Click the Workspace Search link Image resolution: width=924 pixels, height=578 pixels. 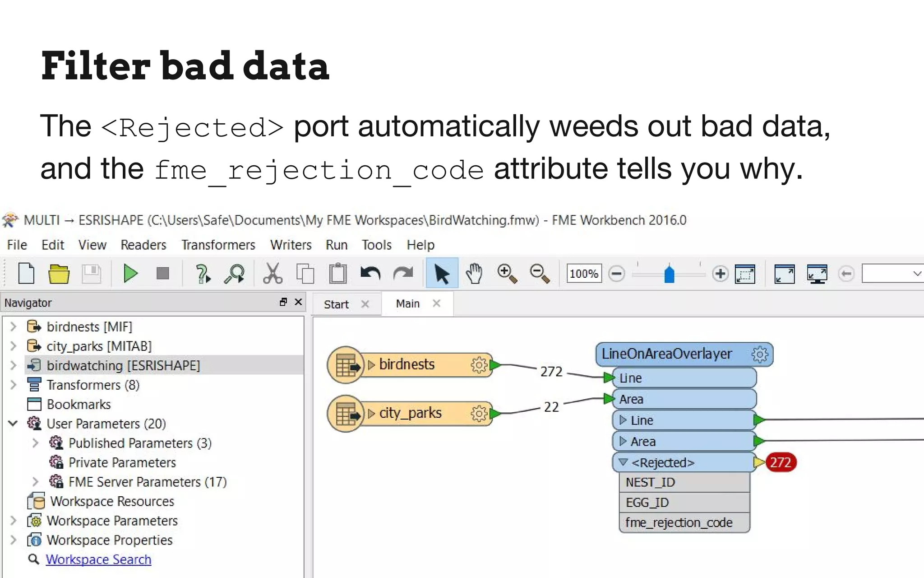coord(98,559)
